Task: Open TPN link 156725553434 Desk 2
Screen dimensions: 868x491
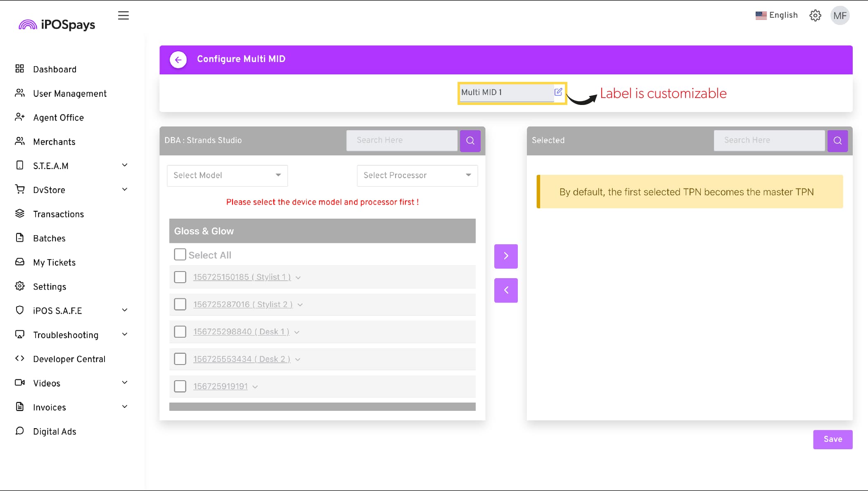Action: pyautogui.click(x=242, y=359)
